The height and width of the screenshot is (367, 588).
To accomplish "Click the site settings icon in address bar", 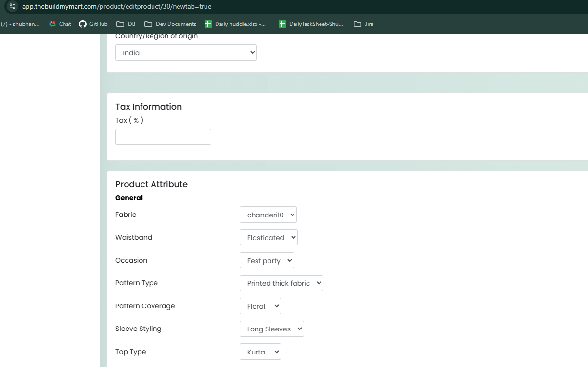I will click(13, 7).
